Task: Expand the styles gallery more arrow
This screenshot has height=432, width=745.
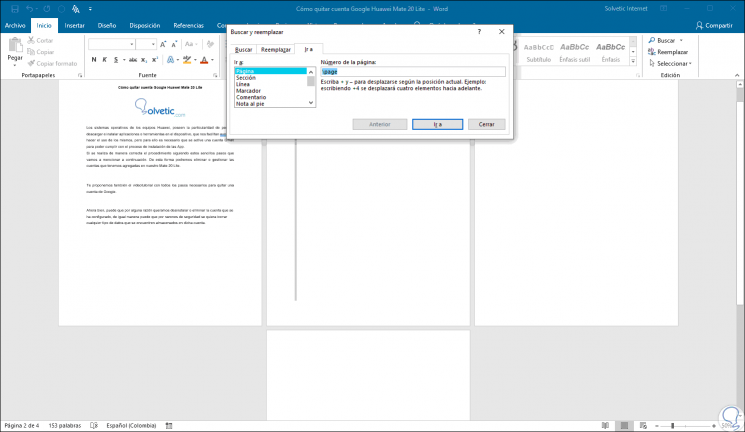Action: [633, 61]
